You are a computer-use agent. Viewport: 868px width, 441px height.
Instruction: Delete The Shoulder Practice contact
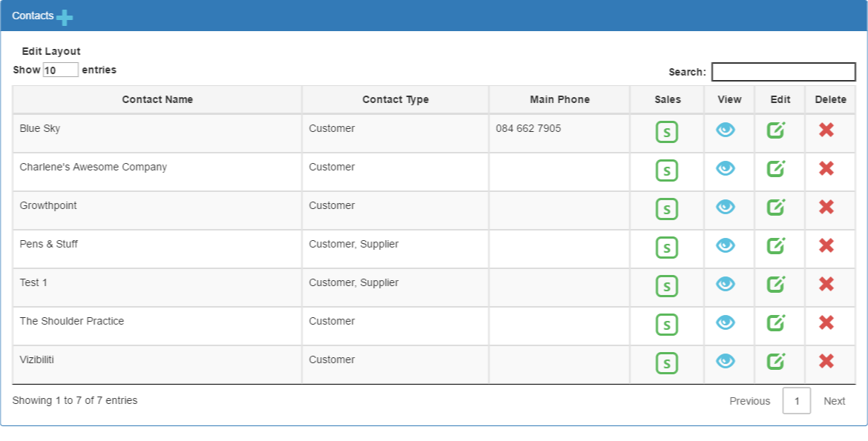pos(826,322)
